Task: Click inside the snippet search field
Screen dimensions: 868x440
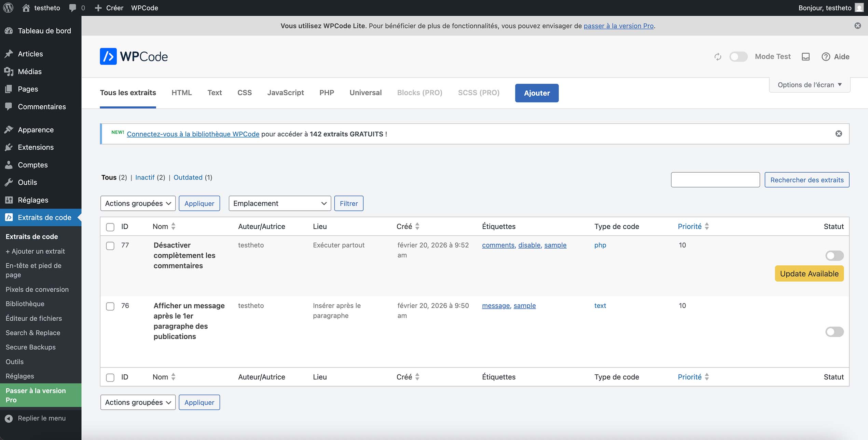Action: (715, 179)
